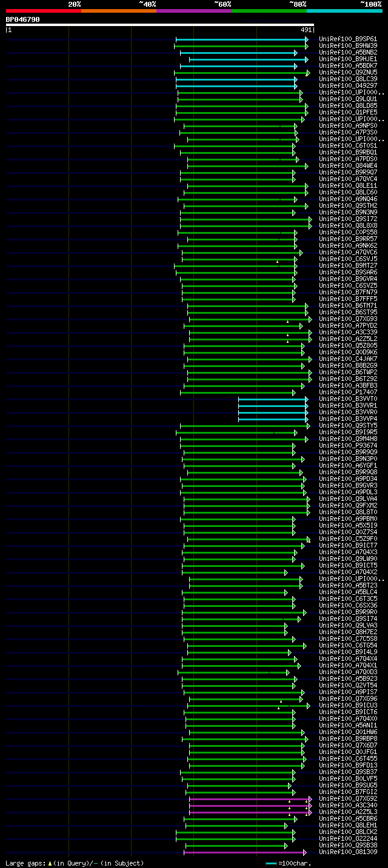Select the label UniRef100_Q9SI74
The image size is (388, 868).
click(x=348, y=619)
